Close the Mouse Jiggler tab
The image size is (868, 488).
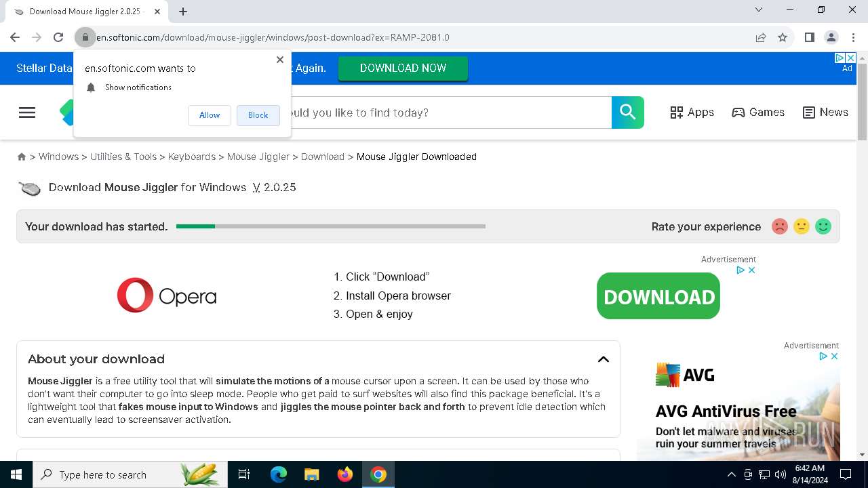coord(157,12)
